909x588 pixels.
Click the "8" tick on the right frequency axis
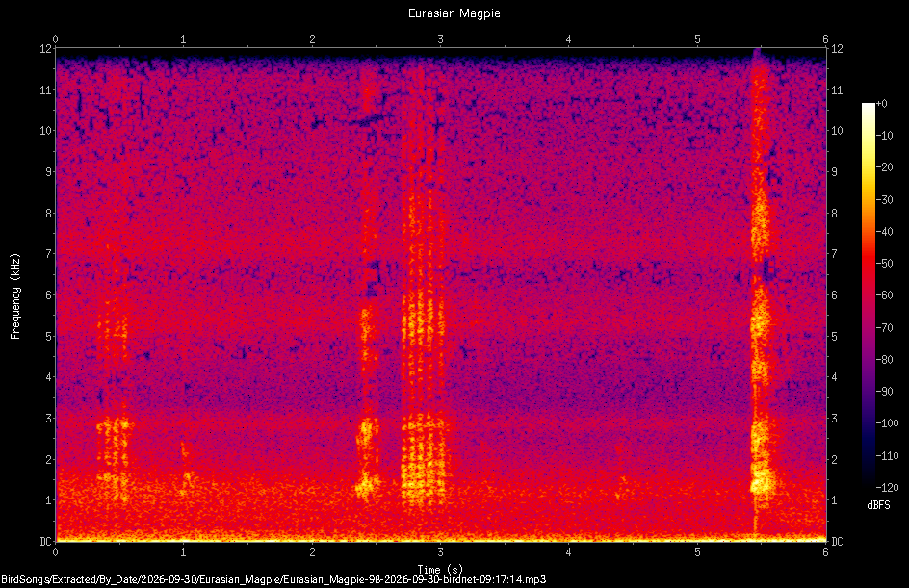(834, 214)
